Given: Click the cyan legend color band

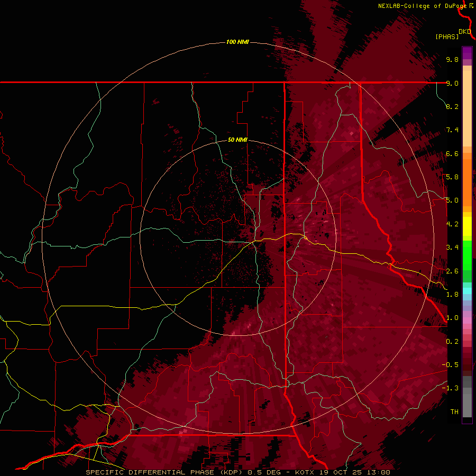Looking at the screenshot, I should [x=467, y=291].
